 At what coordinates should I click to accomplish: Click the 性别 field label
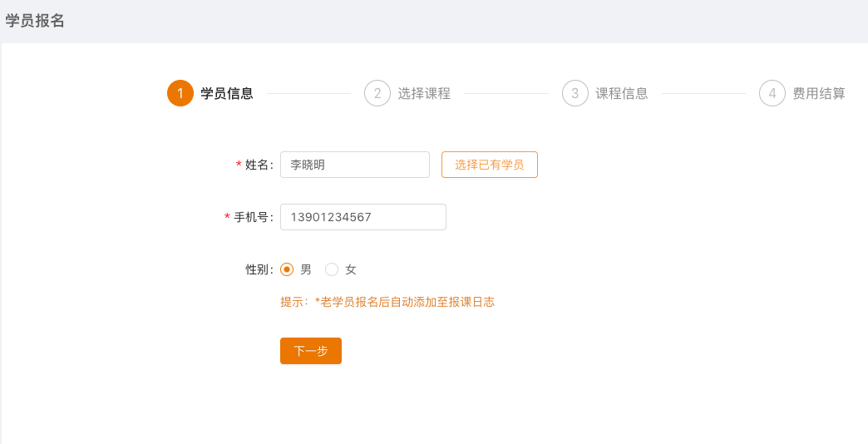tap(259, 269)
